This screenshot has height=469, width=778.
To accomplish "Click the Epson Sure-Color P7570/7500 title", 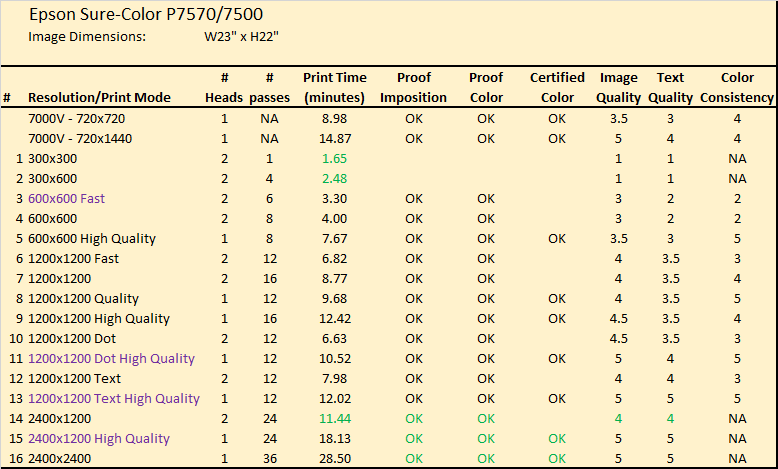I will [146, 14].
